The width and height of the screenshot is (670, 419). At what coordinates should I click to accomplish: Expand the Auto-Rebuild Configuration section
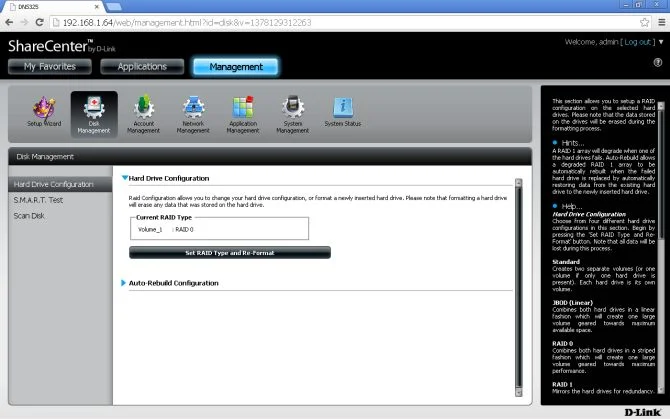[x=123, y=283]
